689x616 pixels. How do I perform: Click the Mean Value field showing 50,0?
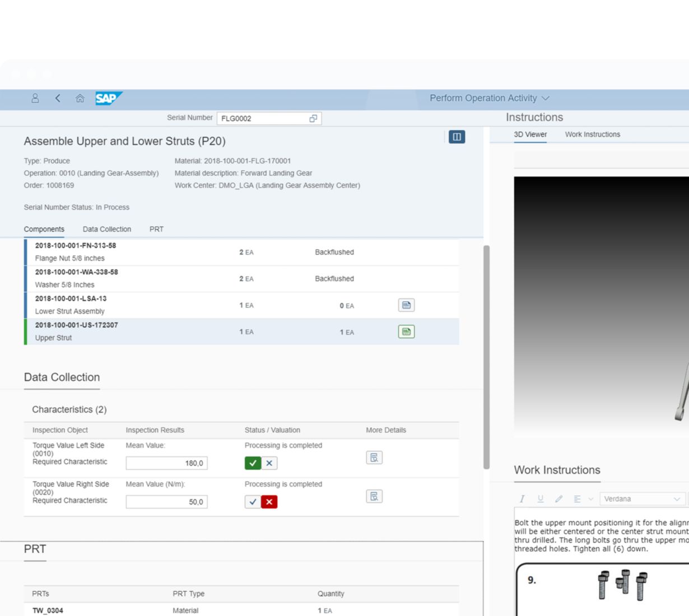(166, 502)
